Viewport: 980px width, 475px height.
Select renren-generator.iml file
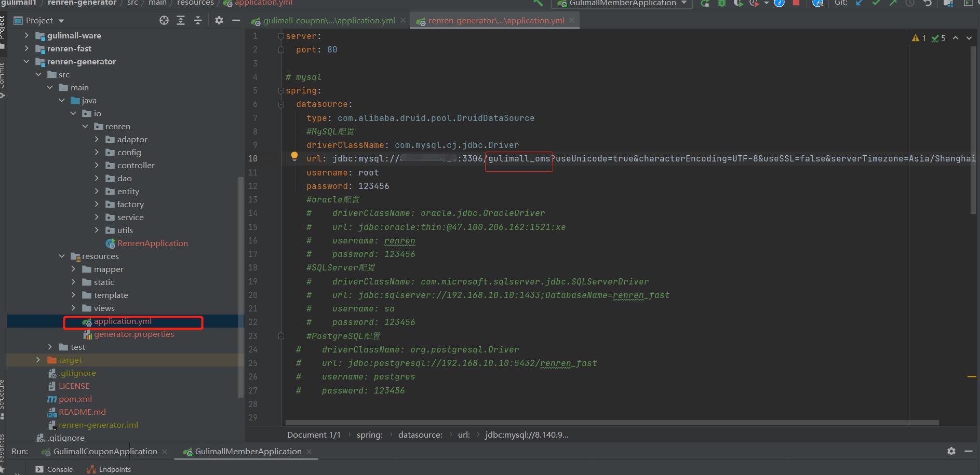(98, 425)
